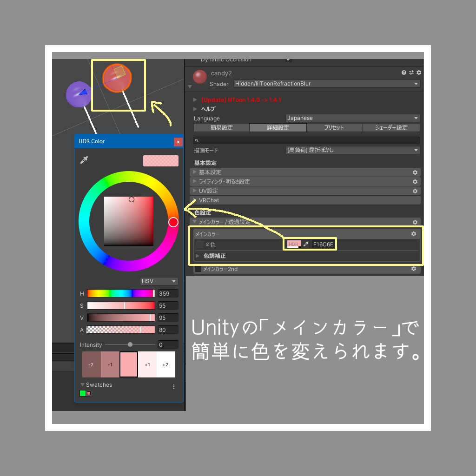Click the search magnifier icon in the search bar
476x476 pixels.
click(197, 140)
